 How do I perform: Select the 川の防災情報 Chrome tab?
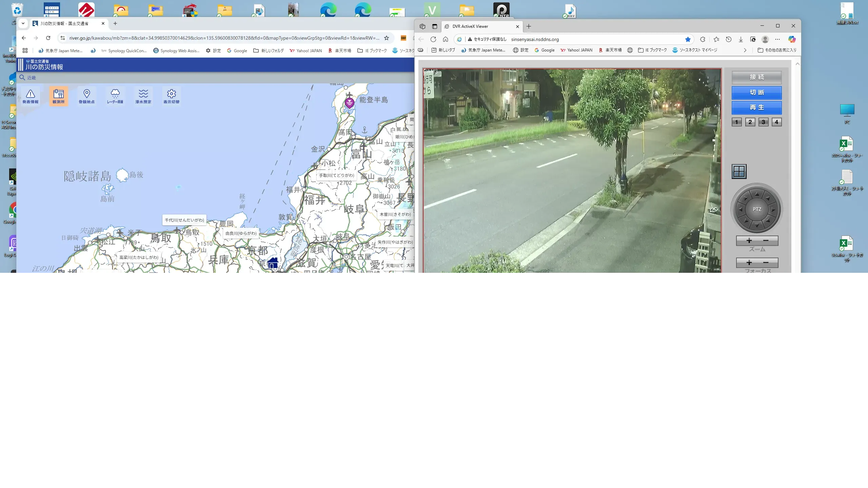click(x=64, y=23)
